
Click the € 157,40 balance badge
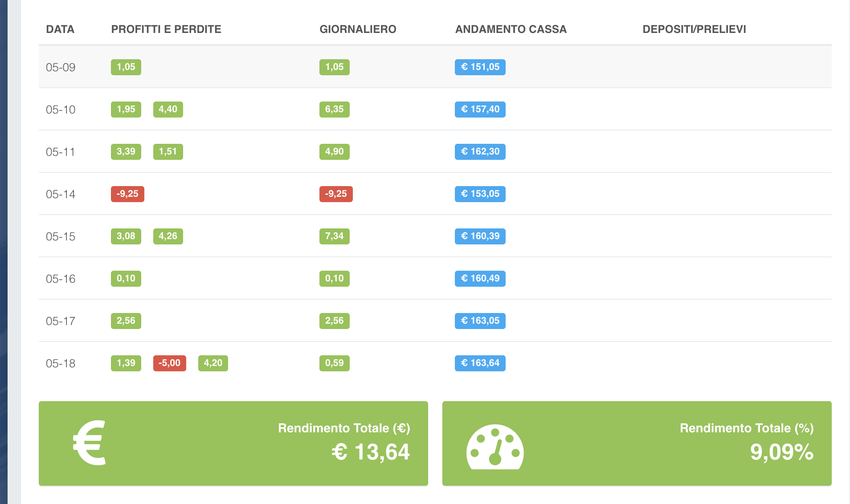click(x=480, y=110)
